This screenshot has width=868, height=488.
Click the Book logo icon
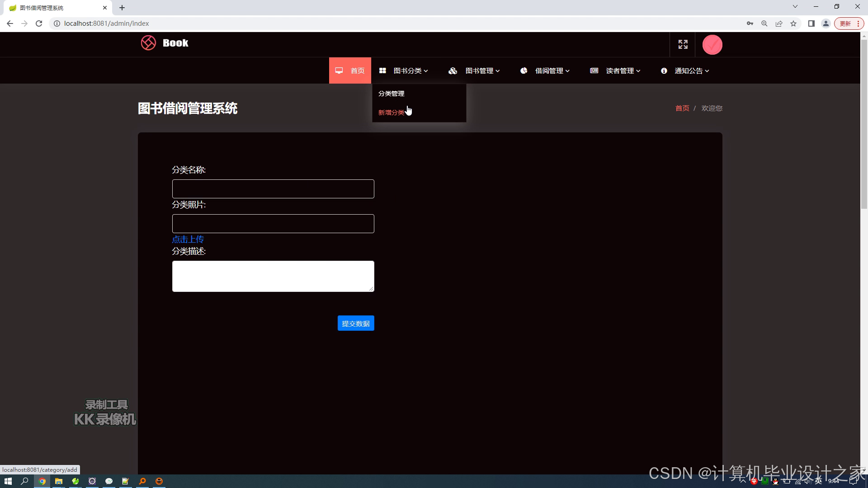click(148, 43)
